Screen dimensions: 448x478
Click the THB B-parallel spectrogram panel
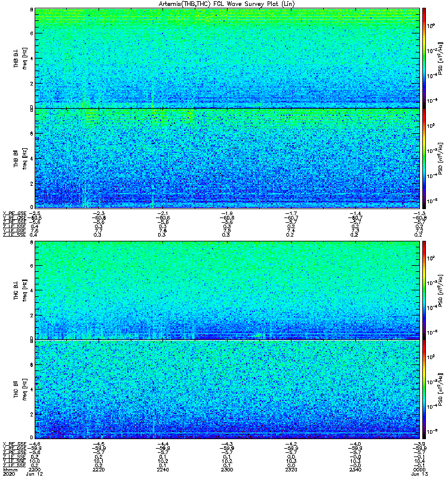tap(228, 158)
